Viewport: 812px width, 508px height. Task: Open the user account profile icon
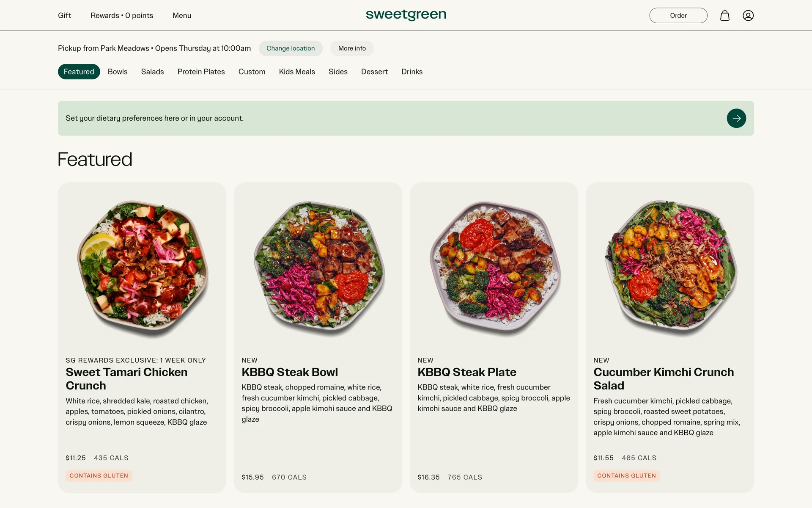click(x=748, y=16)
